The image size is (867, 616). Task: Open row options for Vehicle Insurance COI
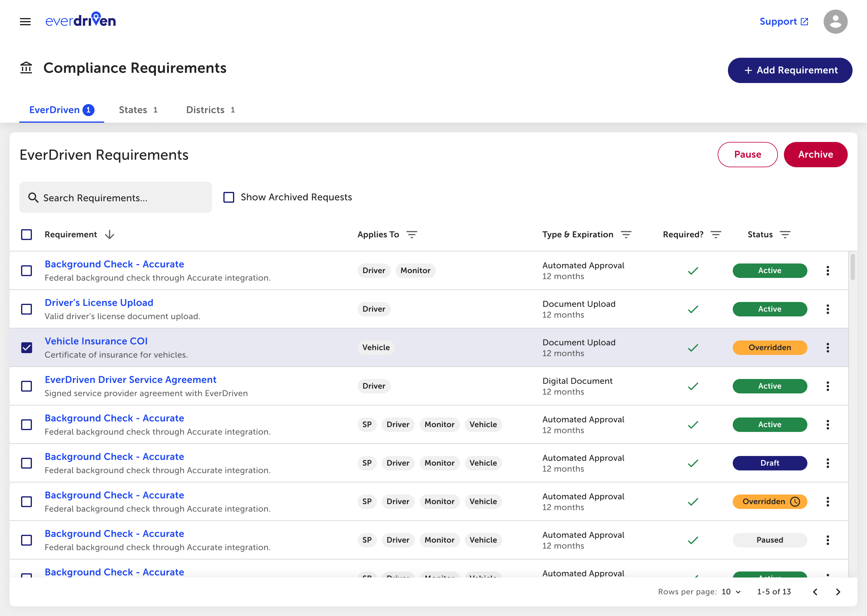pyautogui.click(x=828, y=347)
